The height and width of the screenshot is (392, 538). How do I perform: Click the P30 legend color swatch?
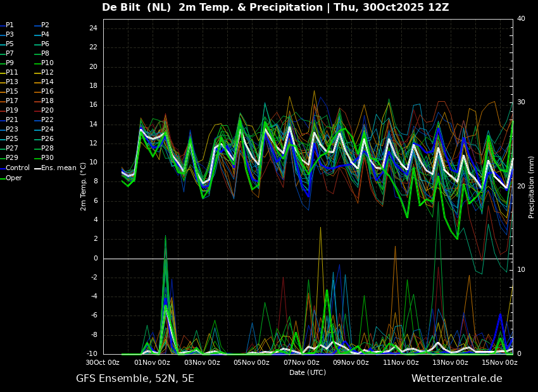[x=38, y=157]
